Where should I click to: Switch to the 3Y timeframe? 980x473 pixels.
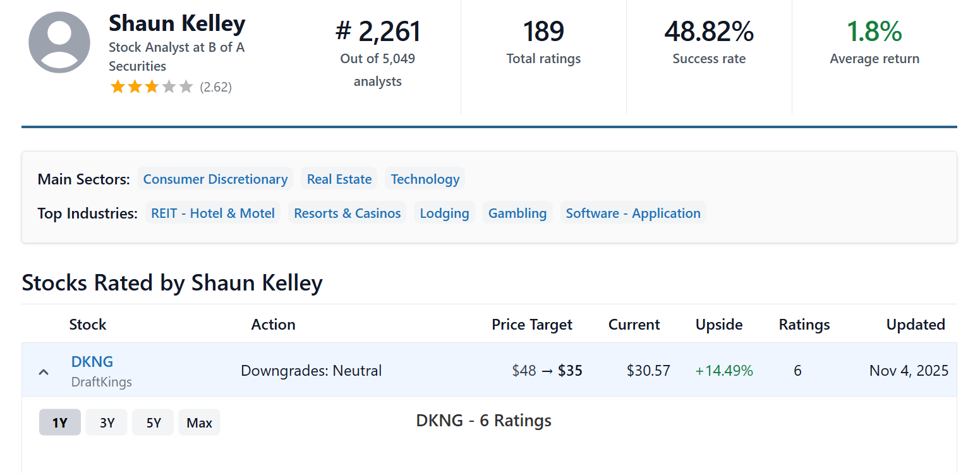pyautogui.click(x=106, y=422)
